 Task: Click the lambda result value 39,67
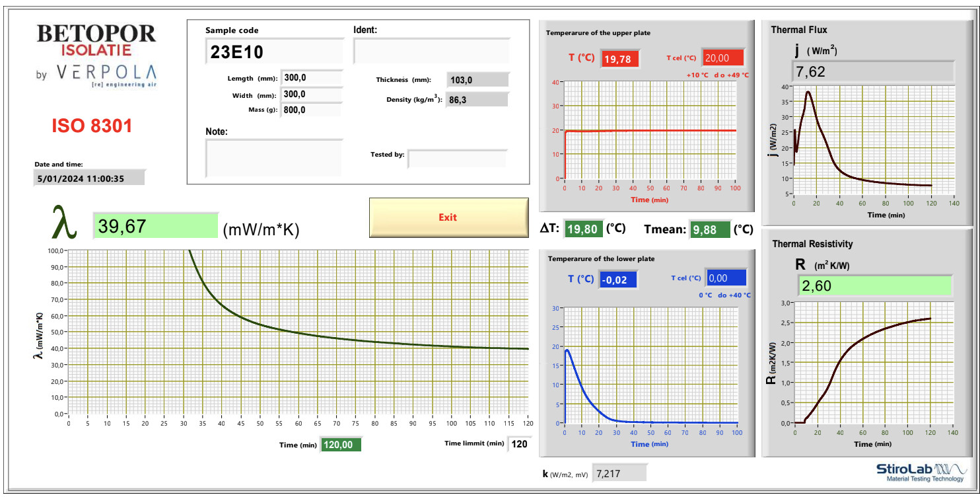click(x=155, y=227)
